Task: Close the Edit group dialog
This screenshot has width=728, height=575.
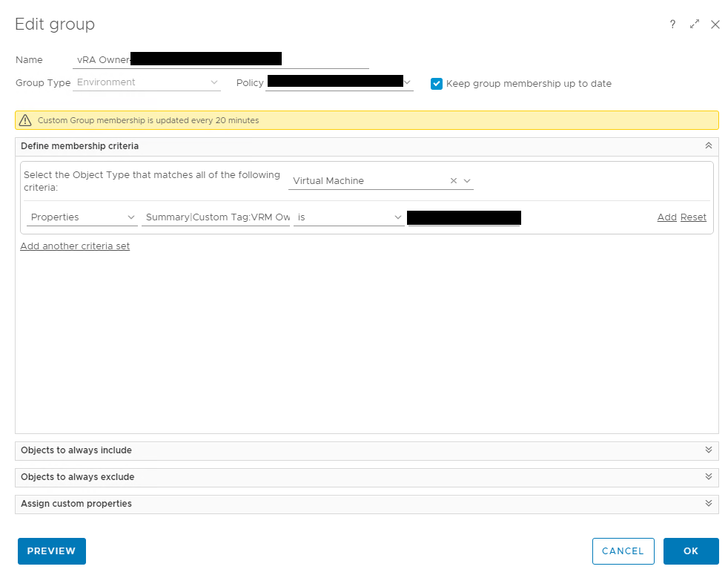Action: (715, 24)
